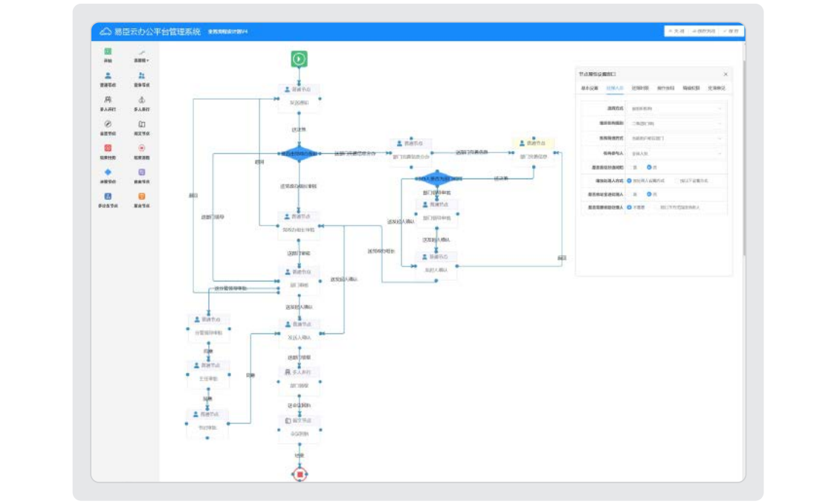This screenshot has height=504, width=837.
Task: Click the rightmost button in top header
Action: point(731,31)
